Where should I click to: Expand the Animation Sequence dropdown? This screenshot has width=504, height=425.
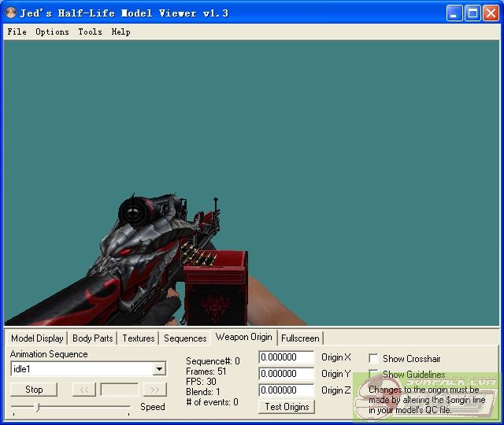[x=159, y=369]
